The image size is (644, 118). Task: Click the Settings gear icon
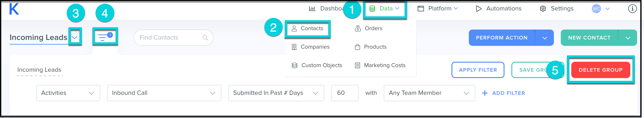[543, 9]
